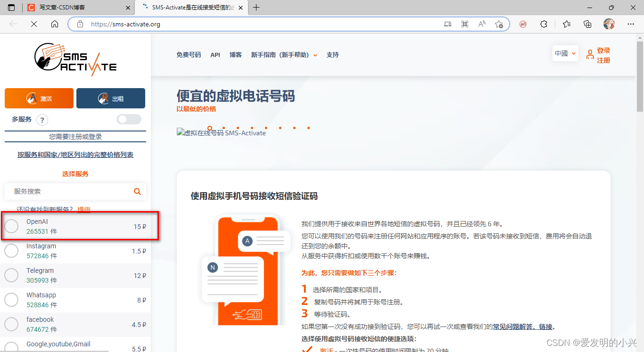This screenshot has width=644, height=352.
Task: Click the orange phone illustration
Action: pyautogui.click(x=245, y=270)
